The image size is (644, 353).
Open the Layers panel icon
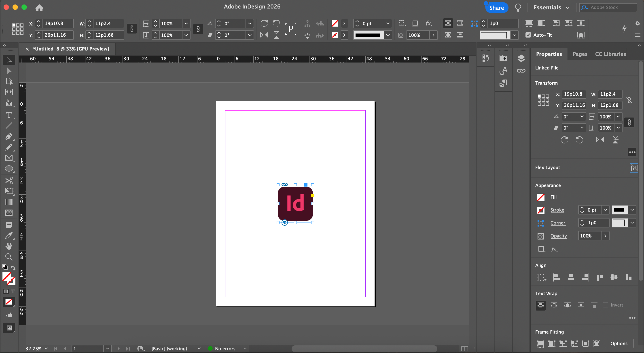tap(521, 58)
